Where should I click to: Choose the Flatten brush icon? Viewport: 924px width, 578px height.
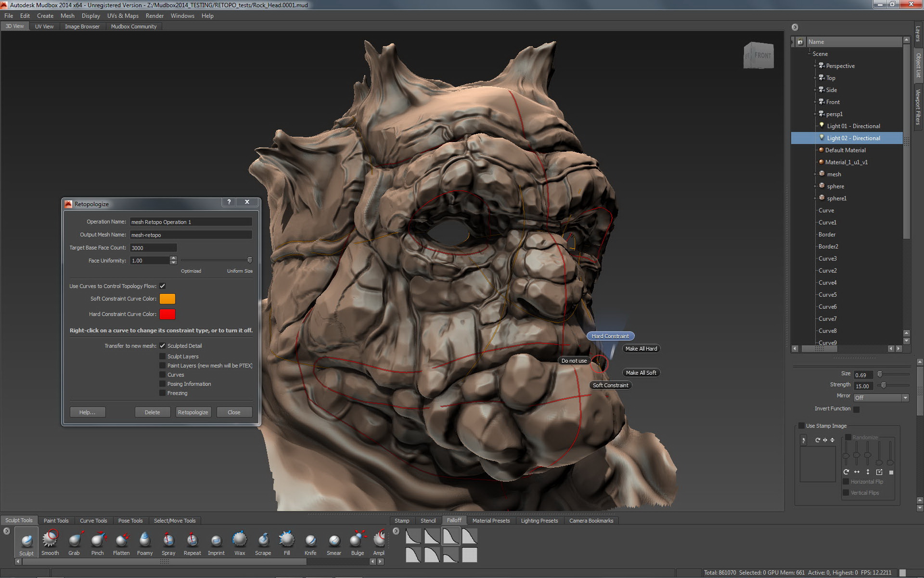(121, 540)
